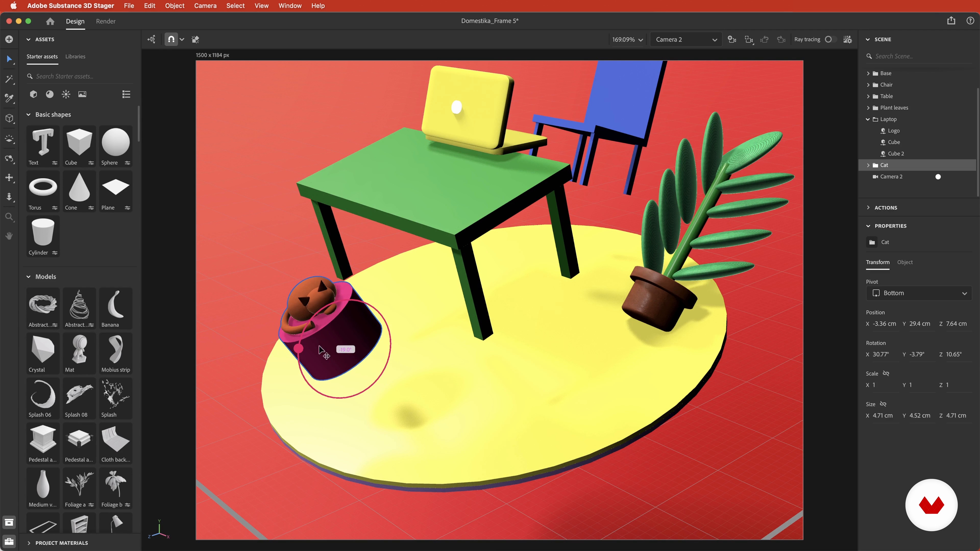Toggle the Size lock link icon
This screenshot has height=551, width=980.
click(883, 404)
